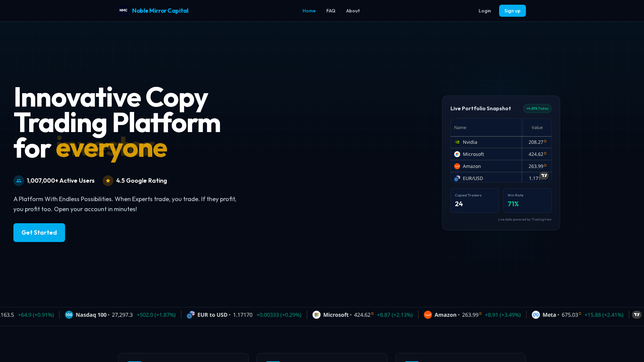Click the Login link

(485, 11)
